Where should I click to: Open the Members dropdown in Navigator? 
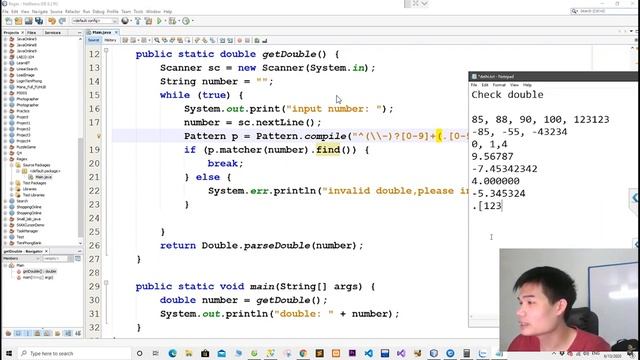pos(21,259)
